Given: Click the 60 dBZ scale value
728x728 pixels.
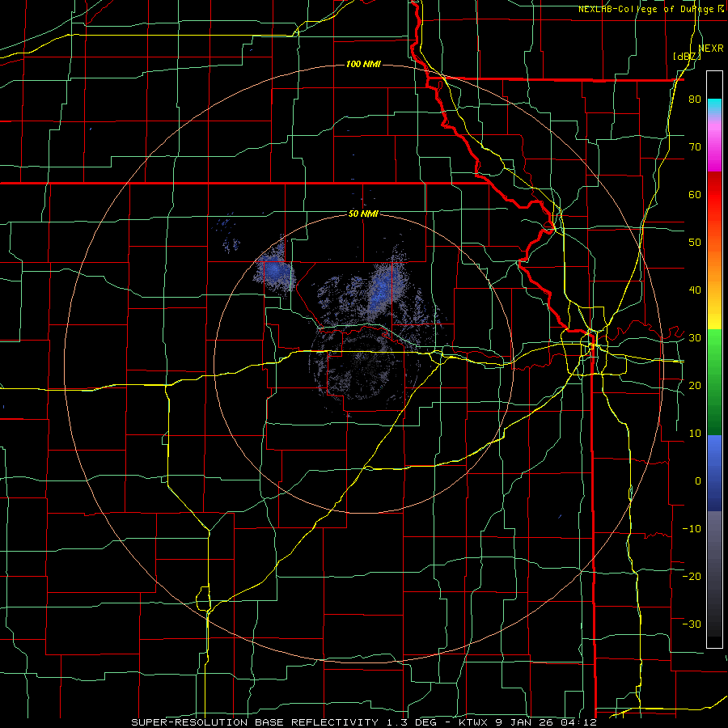Looking at the screenshot, I should 695,194.
